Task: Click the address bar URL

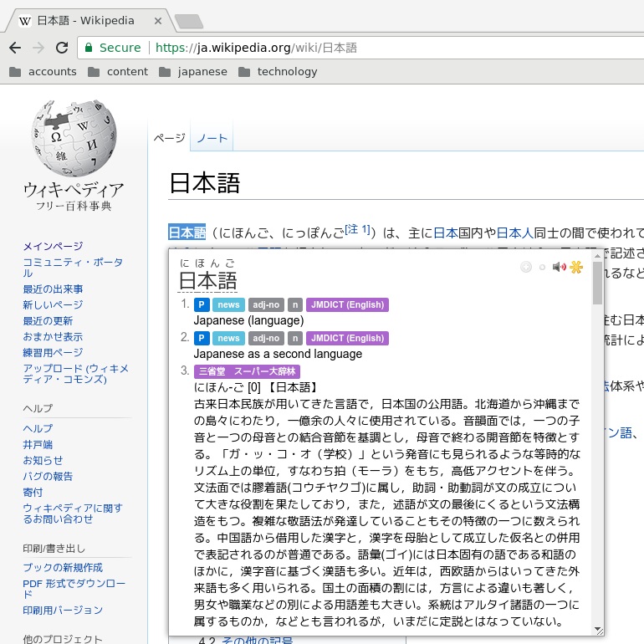Action: pyautogui.click(x=256, y=48)
